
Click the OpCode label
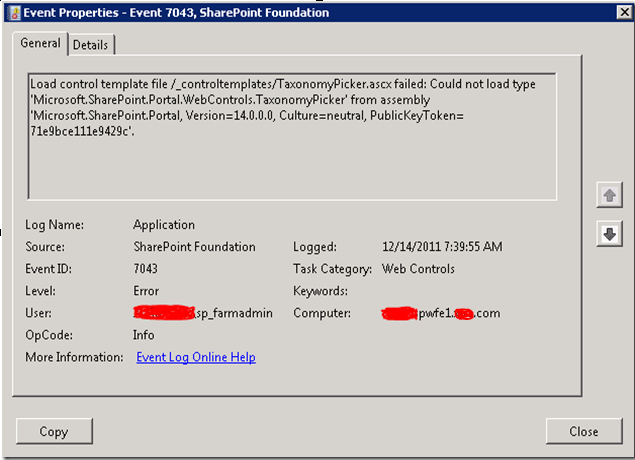[x=49, y=335]
